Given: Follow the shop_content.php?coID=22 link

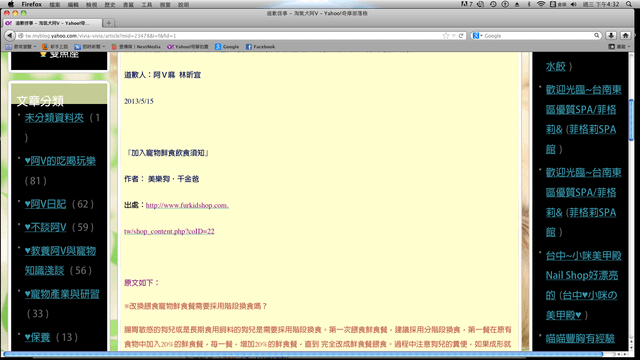Looking at the screenshot, I should (169, 231).
